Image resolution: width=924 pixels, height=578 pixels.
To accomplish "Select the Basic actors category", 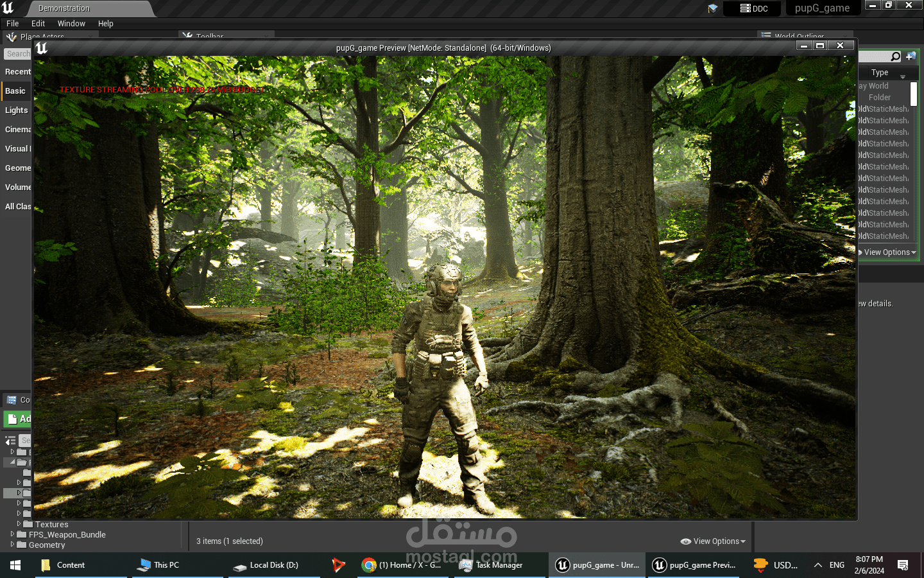I will 17,91.
